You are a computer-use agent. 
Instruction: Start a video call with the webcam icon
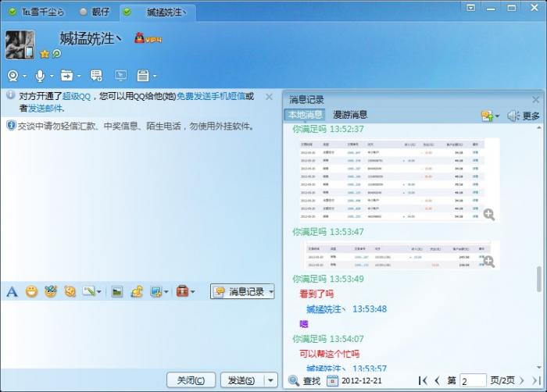(x=13, y=75)
